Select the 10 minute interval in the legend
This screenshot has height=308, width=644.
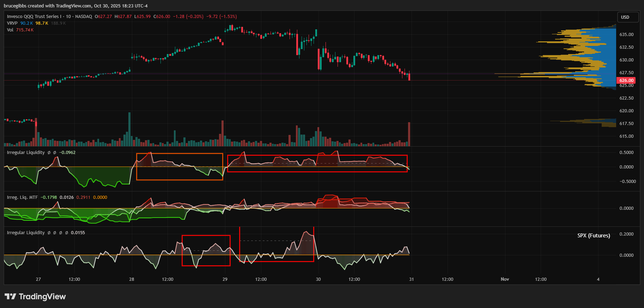click(68, 17)
